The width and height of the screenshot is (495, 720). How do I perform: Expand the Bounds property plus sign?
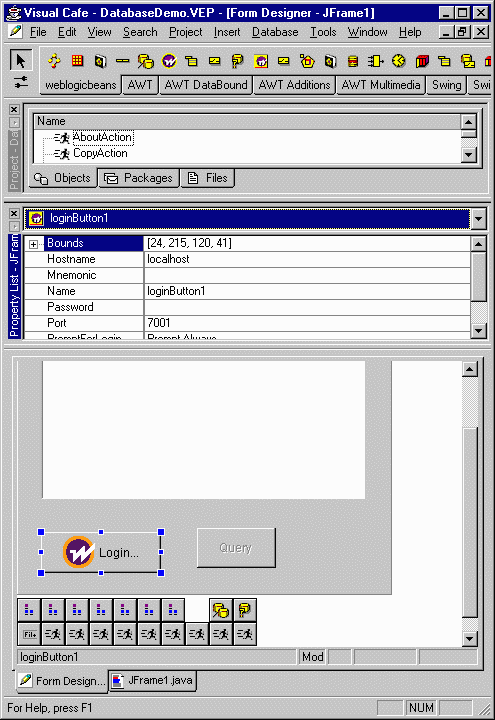click(34, 244)
